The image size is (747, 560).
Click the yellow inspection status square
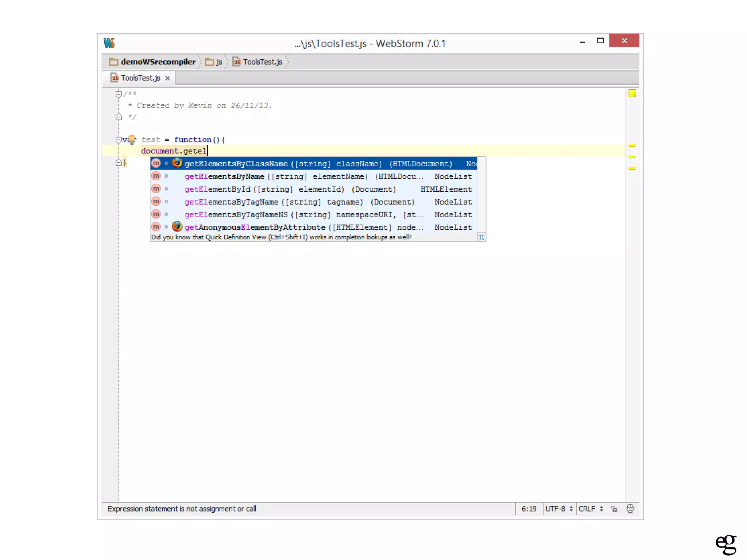coord(632,93)
